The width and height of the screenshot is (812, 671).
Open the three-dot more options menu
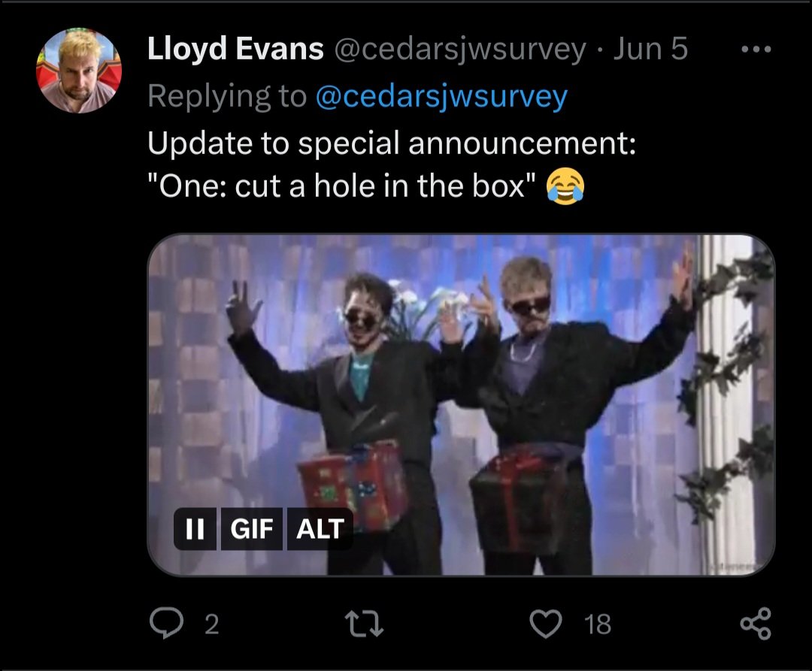[756, 50]
